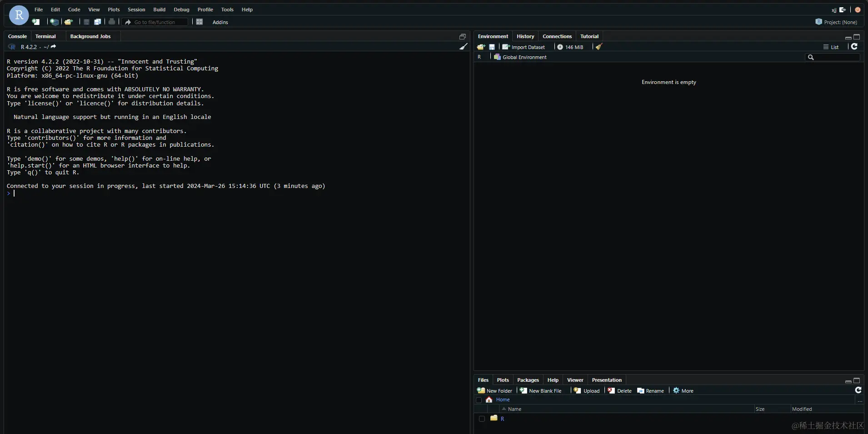Switch to the Terminal tab
Viewport: 868px width, 434px height.
tap(45, 36)
